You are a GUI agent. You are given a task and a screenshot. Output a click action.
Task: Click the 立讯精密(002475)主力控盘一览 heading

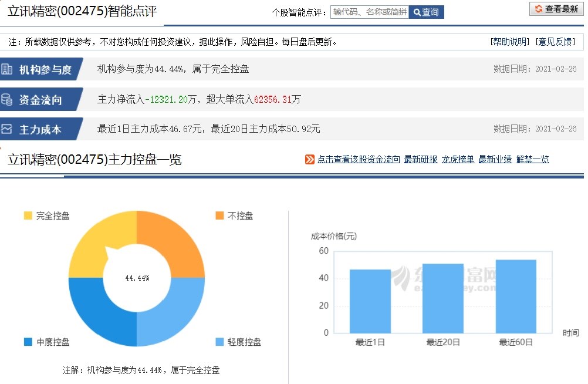point(94,160)
